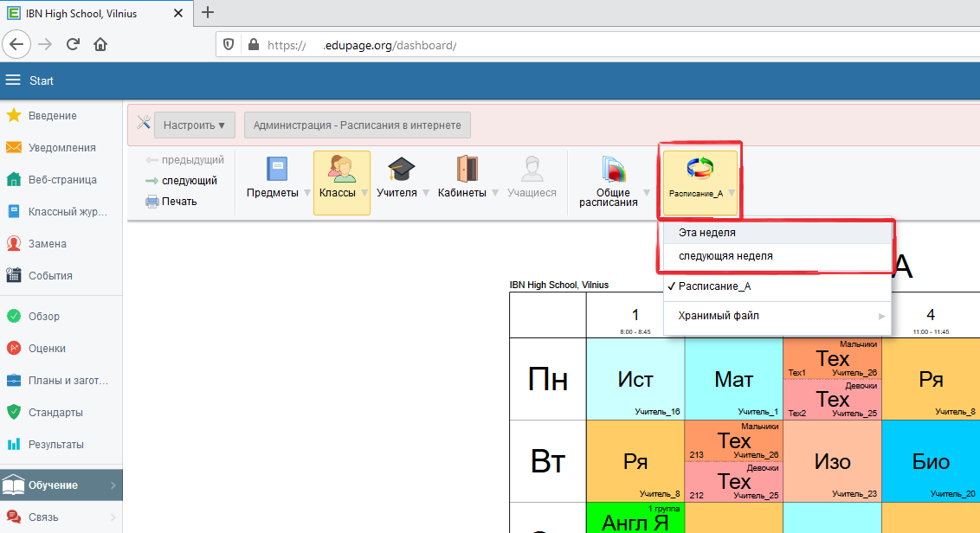Image resolution: width=980 pixels, height=533 pixels.
Task: Click the Учителя graduation cap icon
Action: [x=401, y=170]
